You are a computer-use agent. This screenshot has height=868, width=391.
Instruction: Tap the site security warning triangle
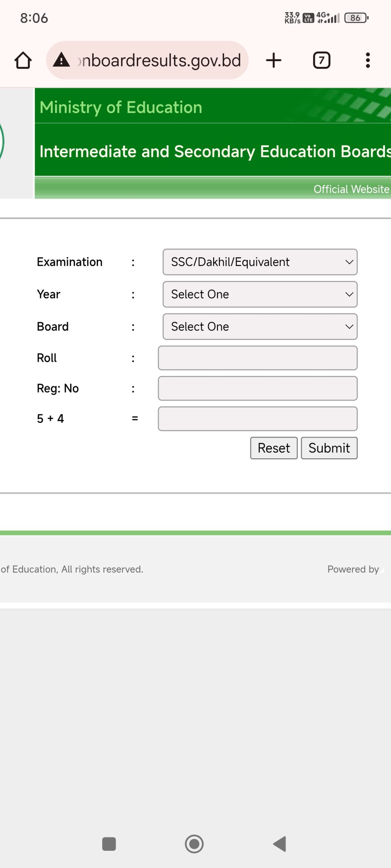click(61, 60)
